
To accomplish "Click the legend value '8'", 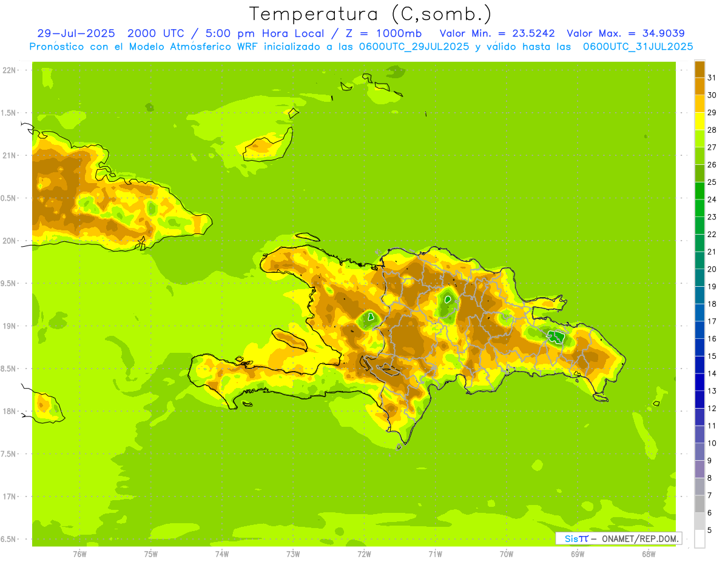I will coord(710,478).
